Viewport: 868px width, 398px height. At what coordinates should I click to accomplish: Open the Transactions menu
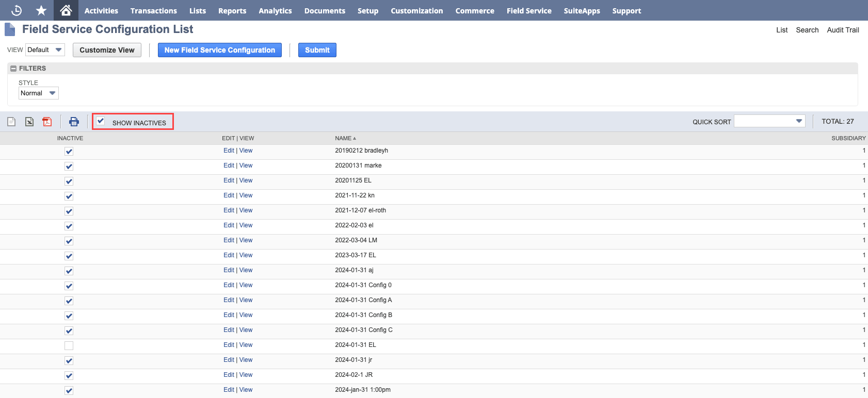tap(154, 10)
